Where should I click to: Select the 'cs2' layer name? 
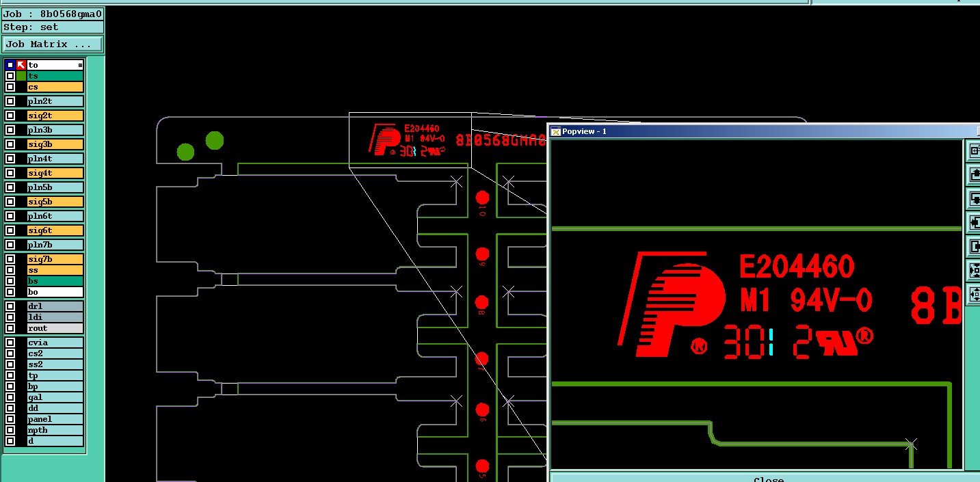55,353
